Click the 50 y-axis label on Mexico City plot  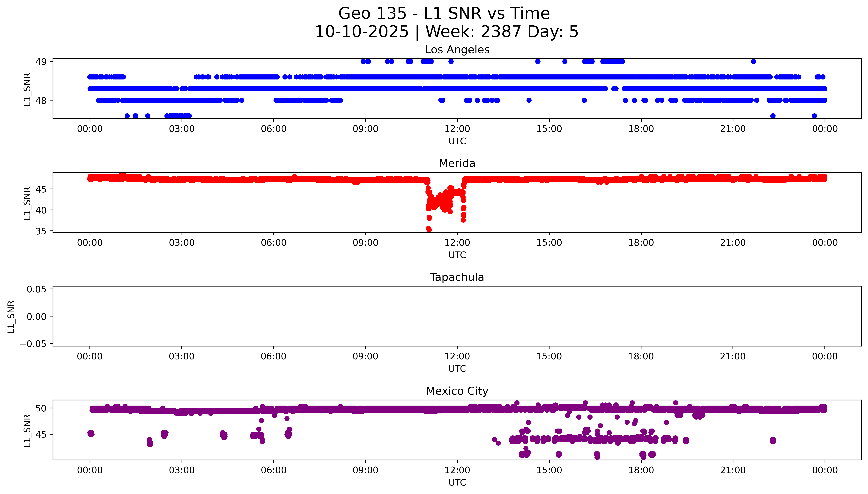coord(41,408)
